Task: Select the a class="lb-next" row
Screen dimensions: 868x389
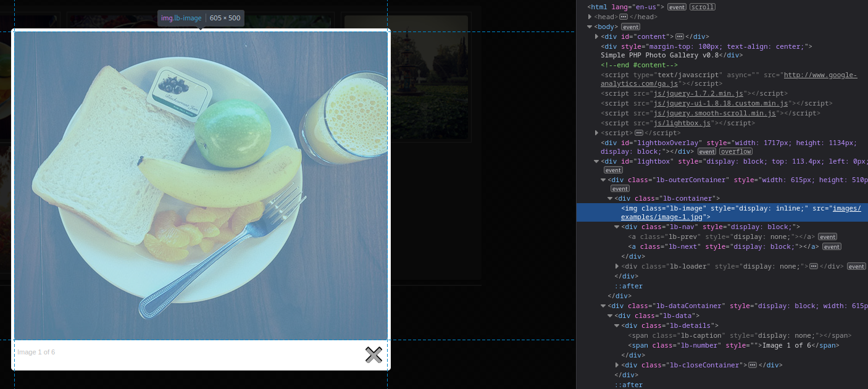Action: point(722,246)
